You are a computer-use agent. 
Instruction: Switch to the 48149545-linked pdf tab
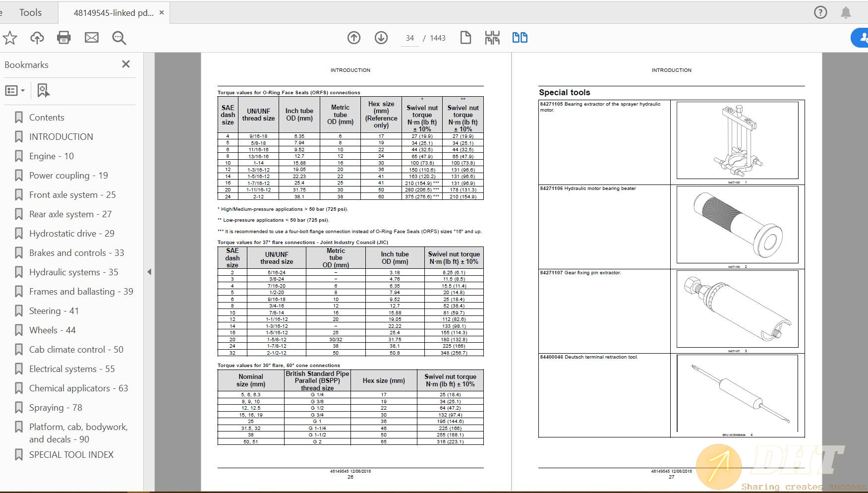[114, 13]
